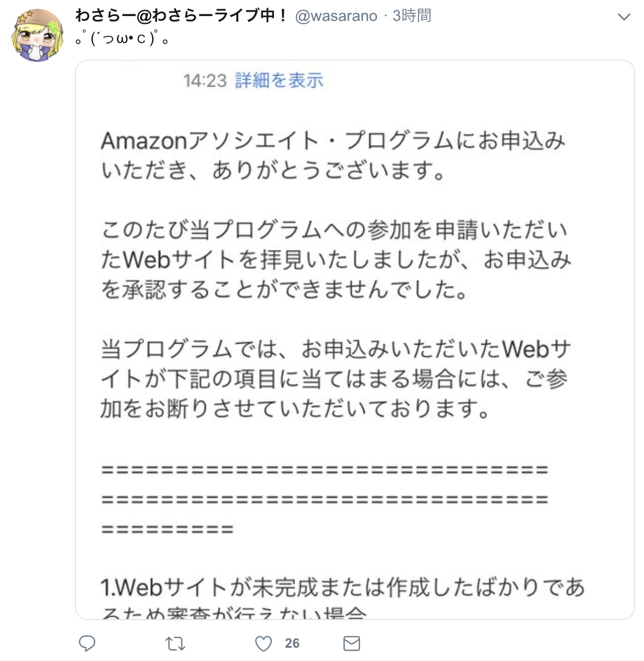Click the Amazonアソシエイト paragraph in image
Image resolution: width=644 pixels, height=661 pixels.
coord(332,155)
